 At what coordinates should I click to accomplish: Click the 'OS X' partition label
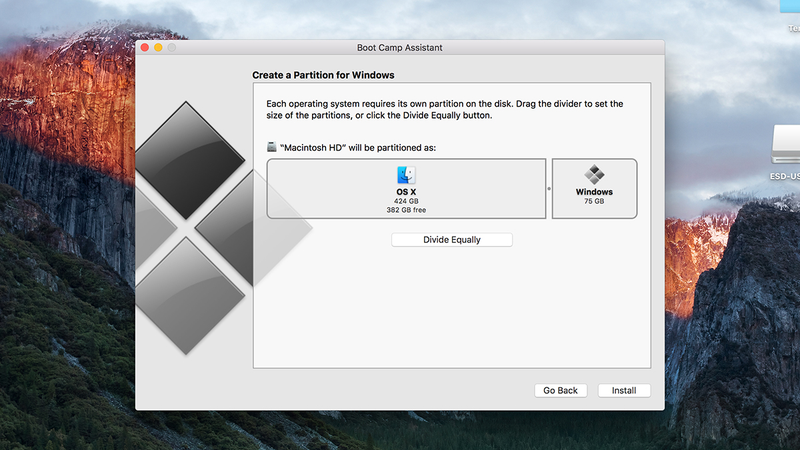click(x=406, y=192)
